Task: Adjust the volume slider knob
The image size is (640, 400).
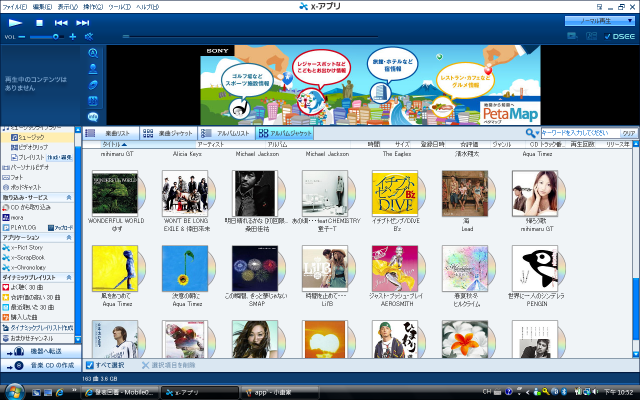Action: 56,37
